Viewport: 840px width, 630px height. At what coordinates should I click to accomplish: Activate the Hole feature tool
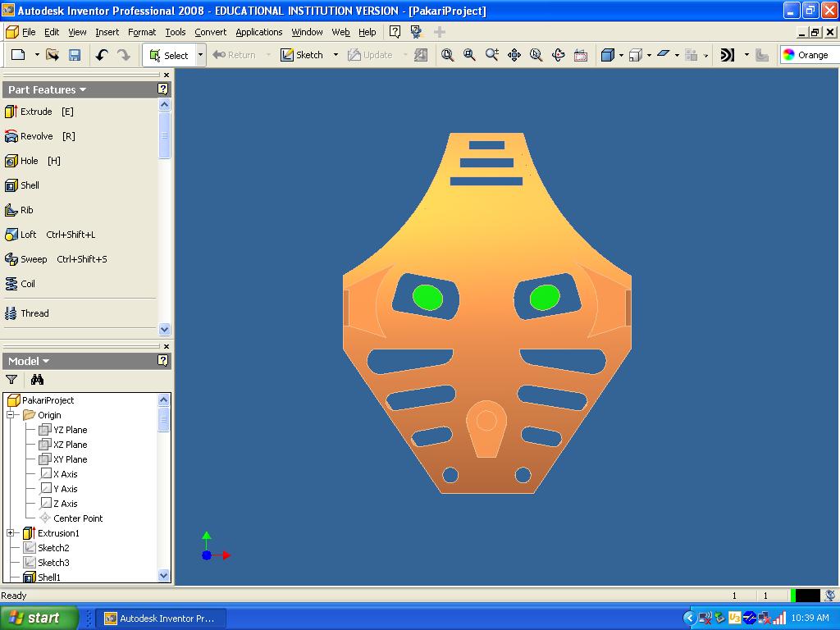pos(30,161)
